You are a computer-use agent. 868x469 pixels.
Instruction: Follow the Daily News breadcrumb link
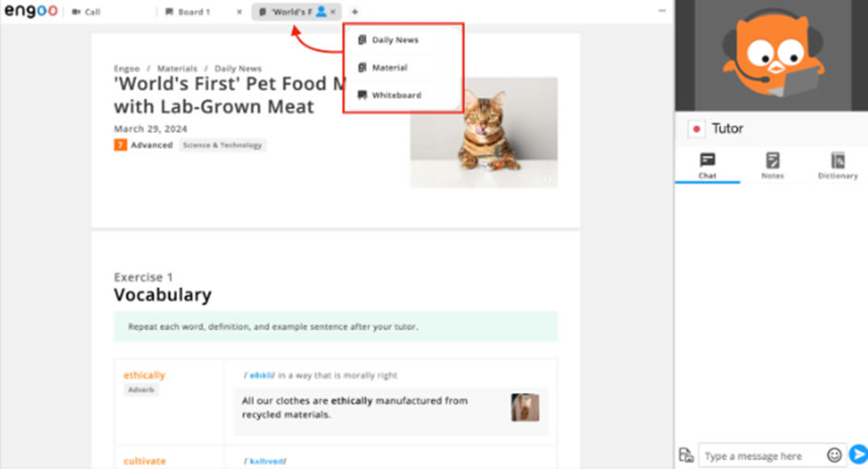click(238, 68)
